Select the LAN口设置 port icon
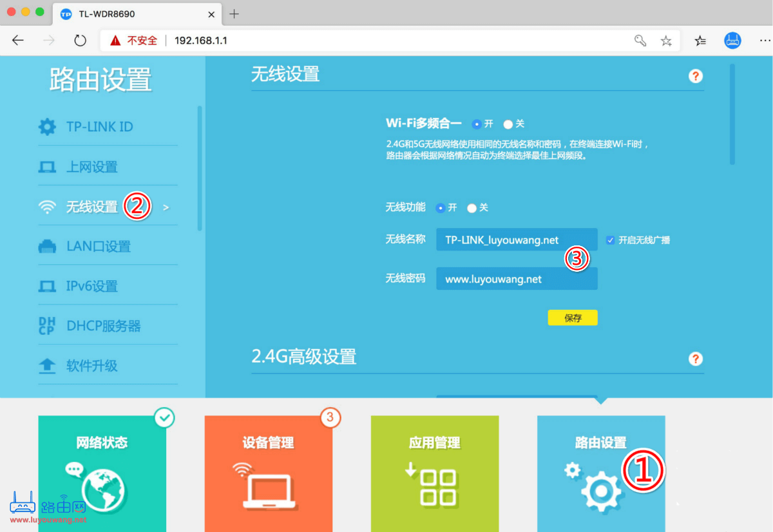This screenshot has height=532, width=773. pos(48,246)
